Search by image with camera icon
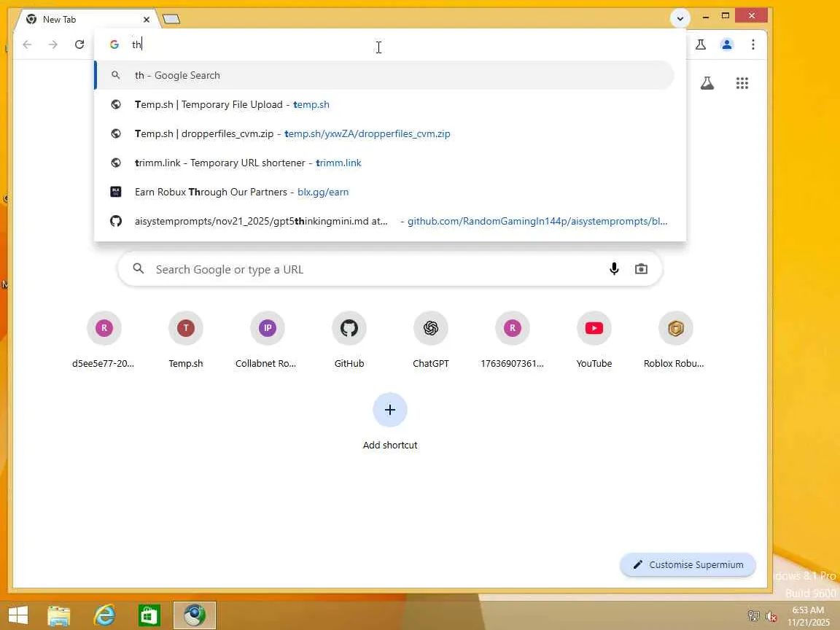The width and height of the screenshot is (840, 630). (641, 269)
